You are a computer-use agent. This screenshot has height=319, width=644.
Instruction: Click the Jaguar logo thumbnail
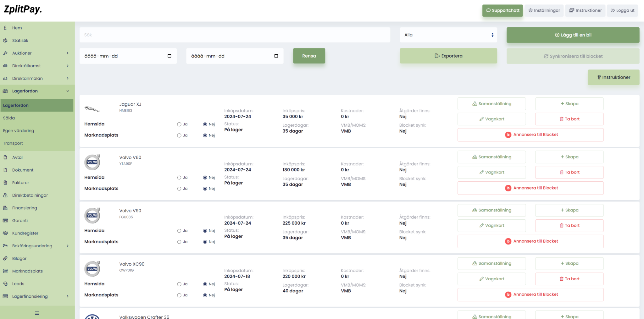point(92,109)
